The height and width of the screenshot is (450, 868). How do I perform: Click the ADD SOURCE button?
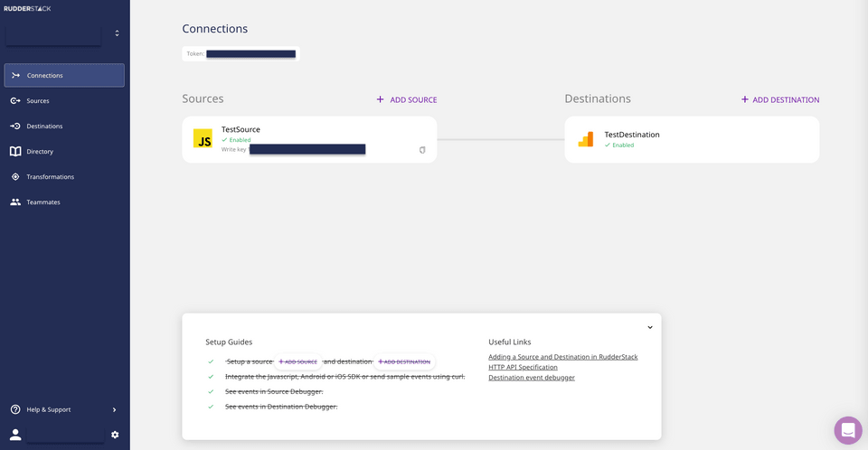[x=407, y=99]
